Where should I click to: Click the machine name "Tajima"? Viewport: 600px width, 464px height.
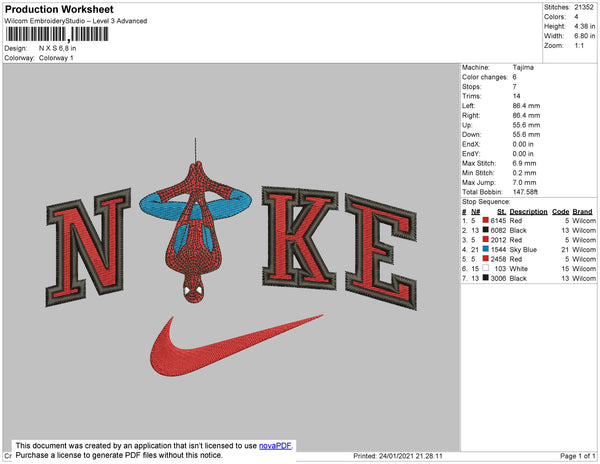(x=523, y=67)
